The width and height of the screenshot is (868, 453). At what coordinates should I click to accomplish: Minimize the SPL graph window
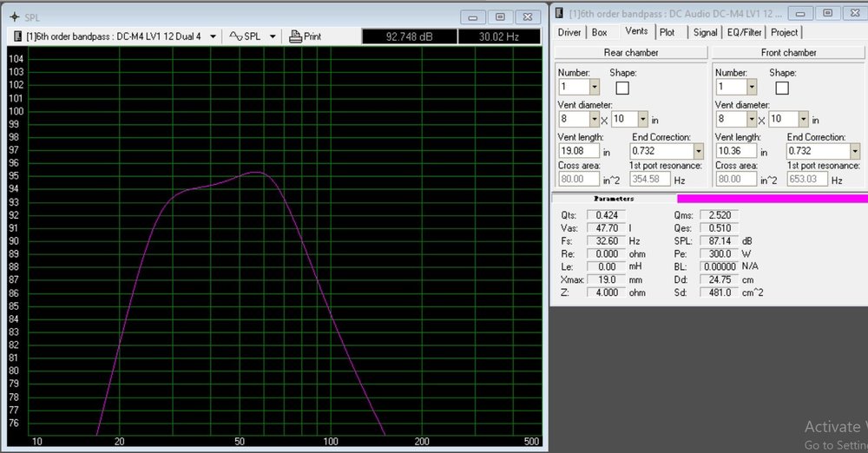click(473, 17)
